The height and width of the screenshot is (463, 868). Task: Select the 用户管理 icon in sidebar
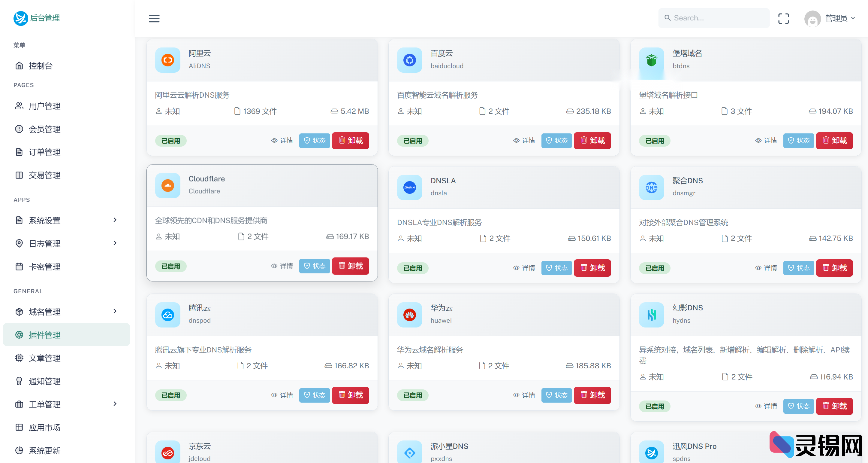[x=19, y=106]
